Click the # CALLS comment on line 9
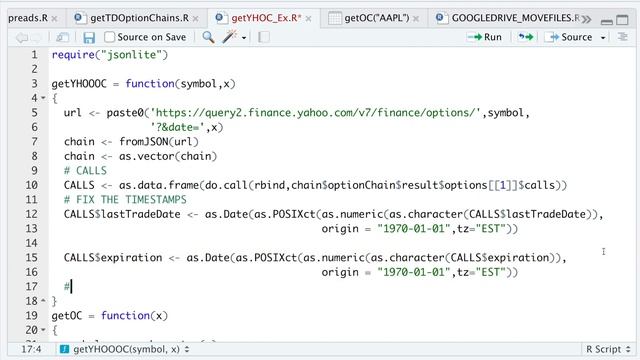This screenshot has width=640, height=360. tap(85, 171)
